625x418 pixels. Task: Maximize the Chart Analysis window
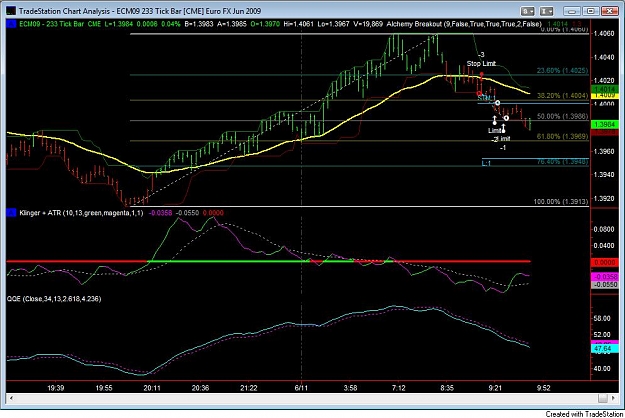coord(591,11)
